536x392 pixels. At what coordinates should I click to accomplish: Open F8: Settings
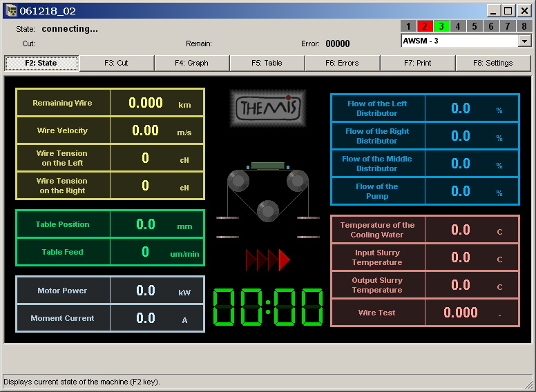pos(492,63)
